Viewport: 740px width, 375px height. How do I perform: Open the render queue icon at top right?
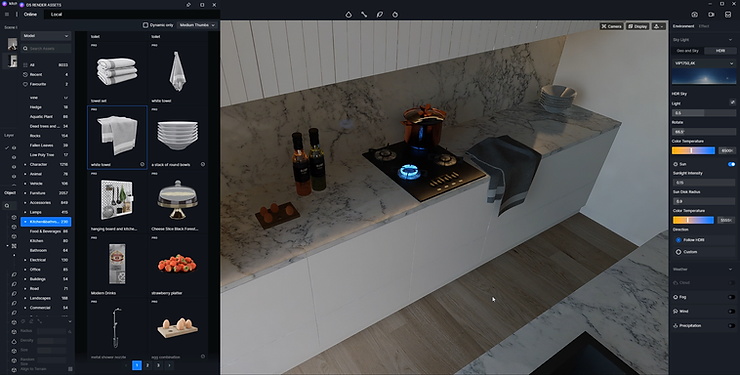(x=728, y=15)
